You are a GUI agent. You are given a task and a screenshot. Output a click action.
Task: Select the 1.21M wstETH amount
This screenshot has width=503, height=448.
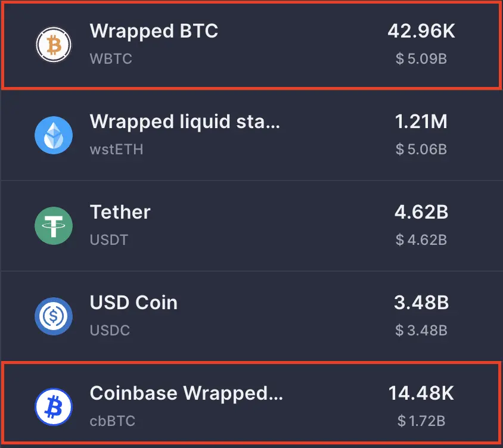tap(421, 122)
